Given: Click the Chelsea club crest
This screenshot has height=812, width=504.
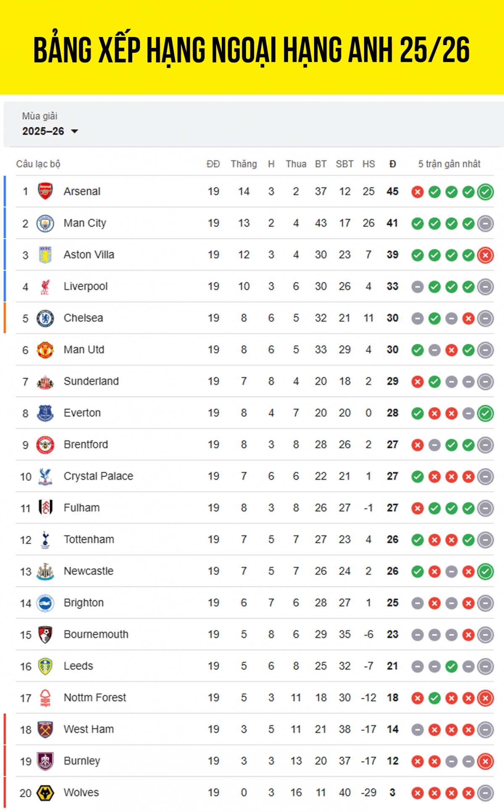Looking at the screenshot, I should [x=45, y=318].
